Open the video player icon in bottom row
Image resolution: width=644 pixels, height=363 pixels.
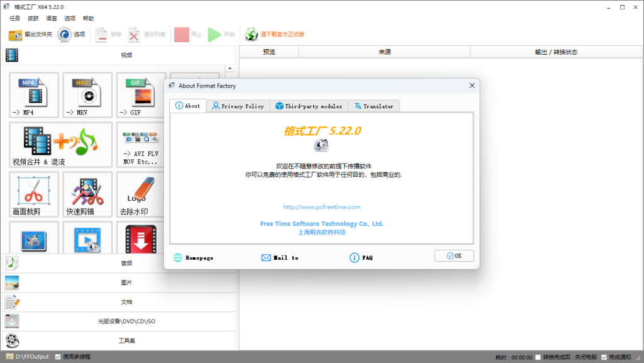point(87,240)
